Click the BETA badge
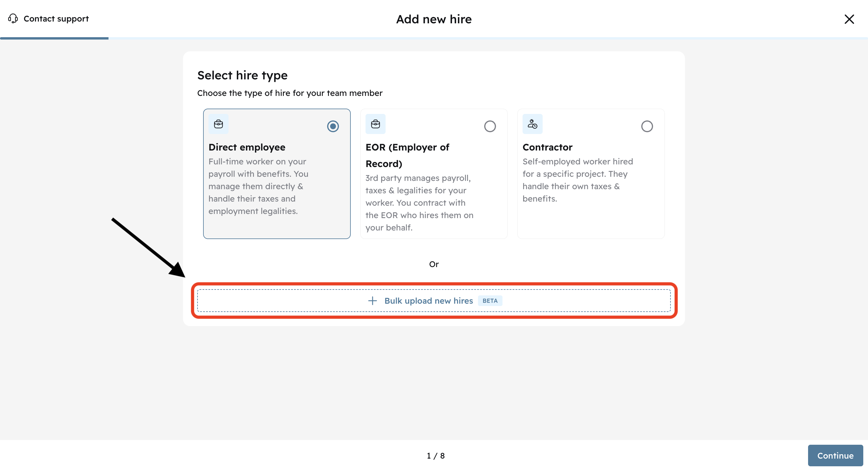 490,300
